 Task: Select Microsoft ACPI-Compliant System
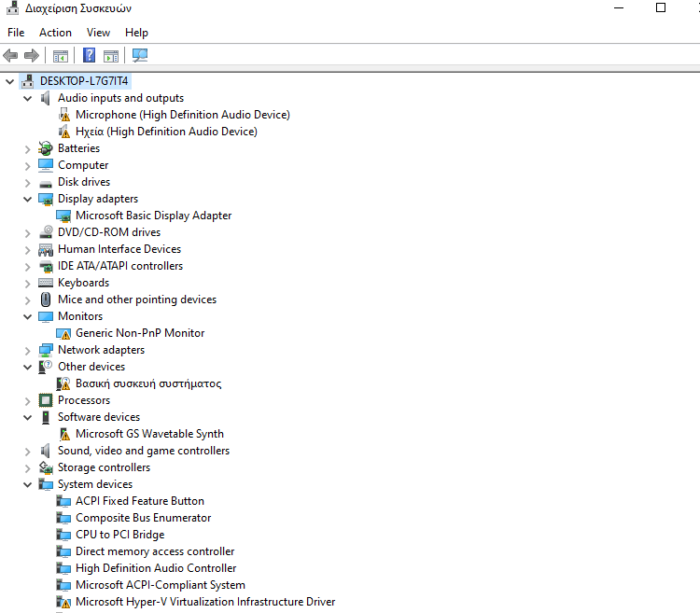[161, 585]
